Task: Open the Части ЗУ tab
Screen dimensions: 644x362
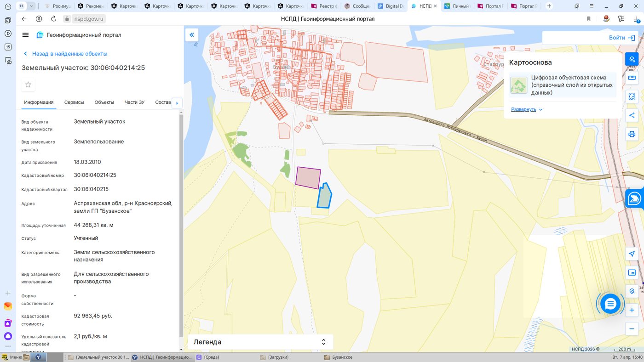Action: coord(134,102)
